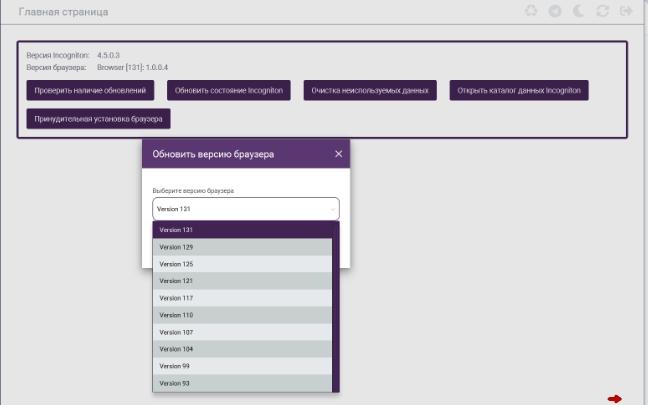Select Version 129 from the list

(x=242, y=247)
